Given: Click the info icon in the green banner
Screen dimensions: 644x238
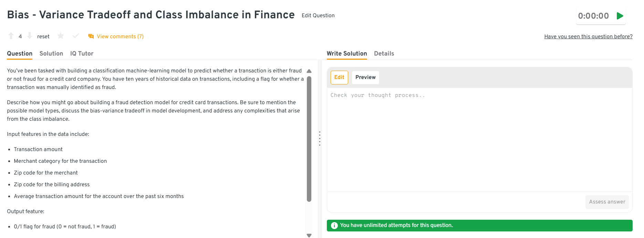Looking at the screenshot, I should (334, 226).
